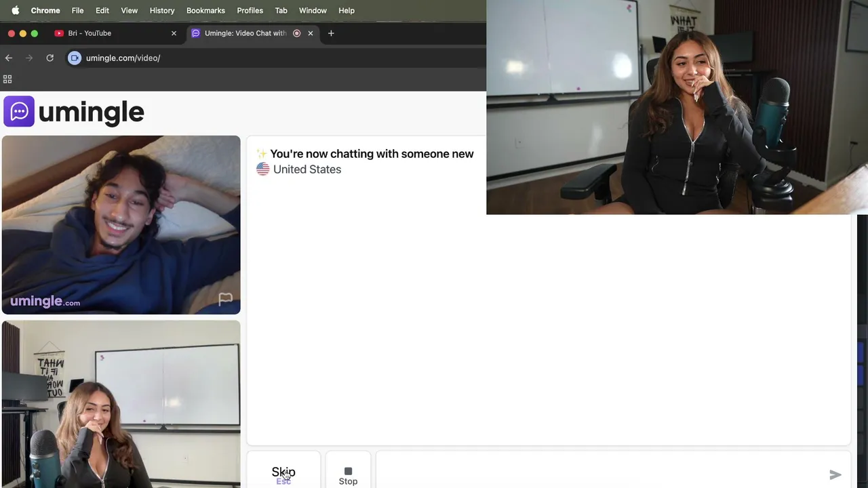
Task: Click your own webcam preview
Action: click(121, 404)
